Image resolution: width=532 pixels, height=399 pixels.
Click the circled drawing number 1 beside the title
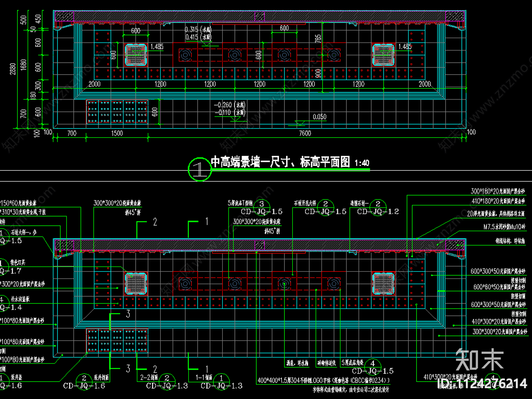pyautogui.click(x=200, y=169)
